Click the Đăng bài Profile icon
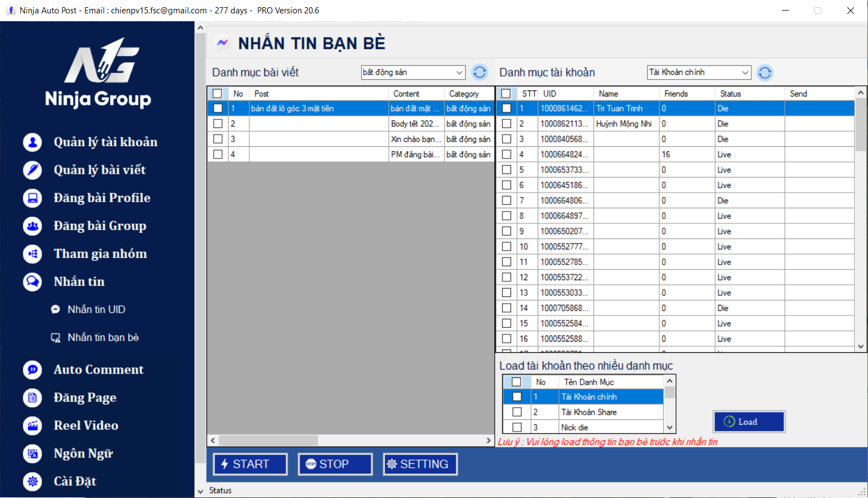 32,198
